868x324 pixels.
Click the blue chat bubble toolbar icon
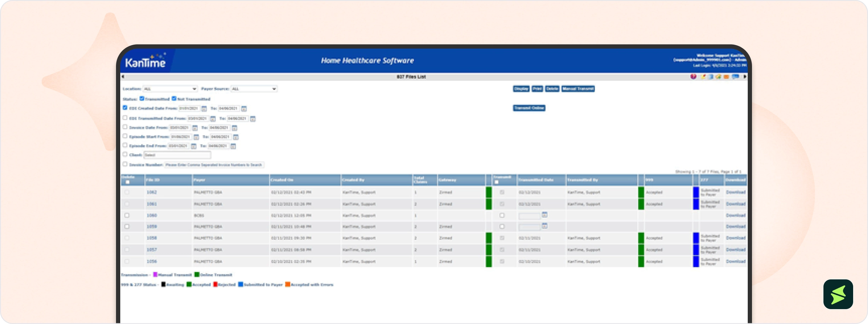pyautogui.click(x=735, y=76)
